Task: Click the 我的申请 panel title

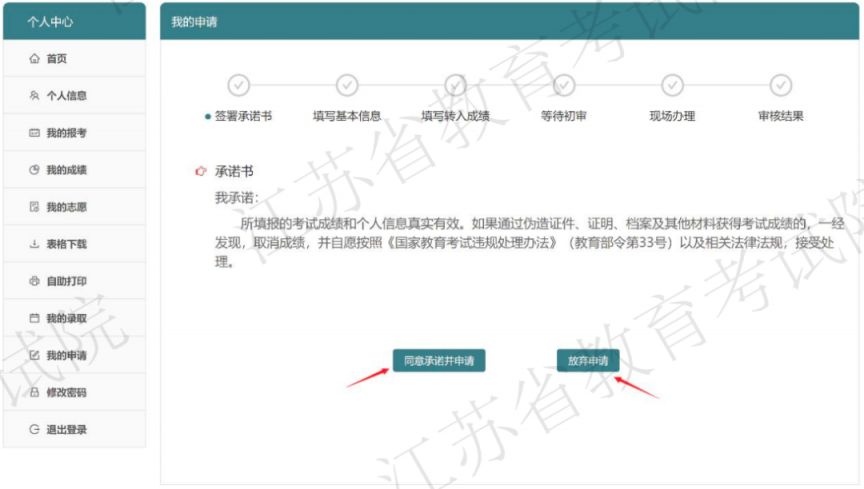Action: 194,22
